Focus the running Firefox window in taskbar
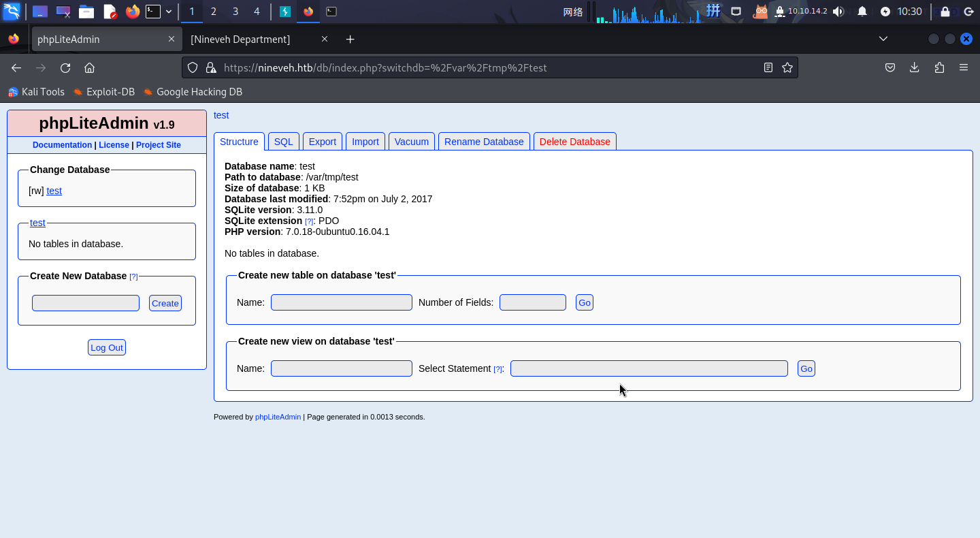The height and width of the screenshot is (538, 980). click(x=308, y=12)
